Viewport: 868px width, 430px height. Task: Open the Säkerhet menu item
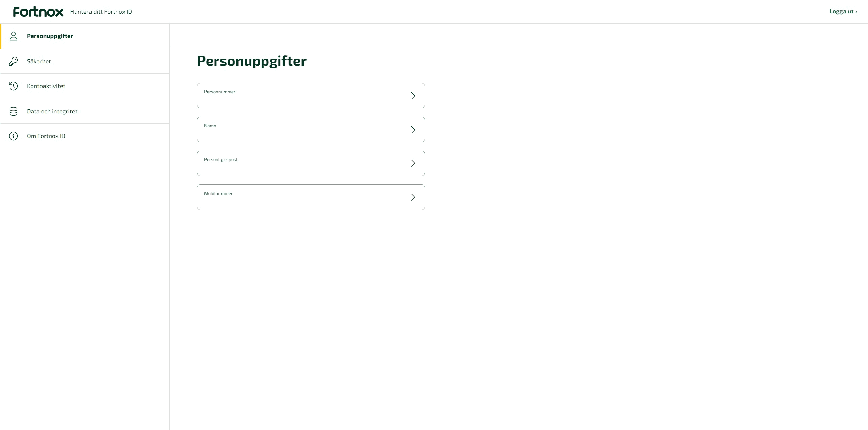[85, 61]
